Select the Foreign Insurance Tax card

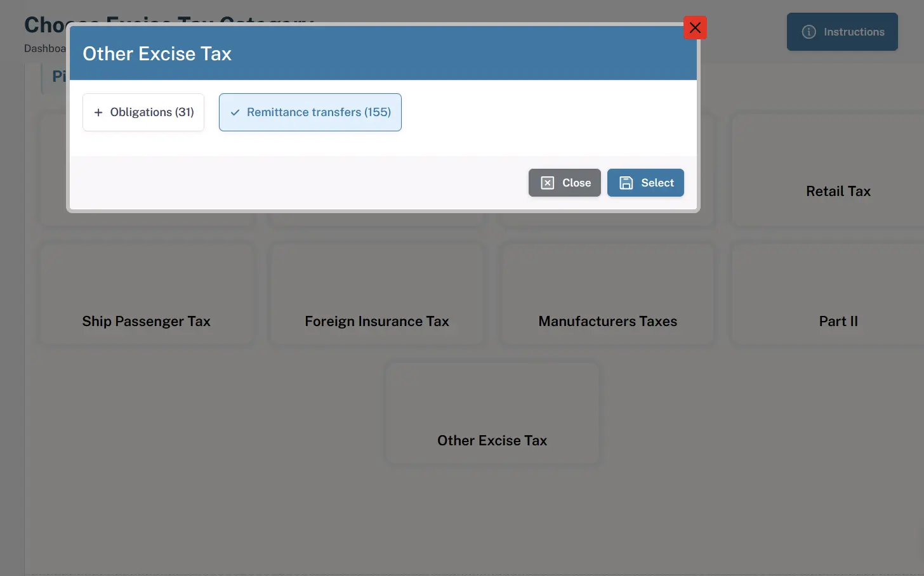[x=377, y=321]
